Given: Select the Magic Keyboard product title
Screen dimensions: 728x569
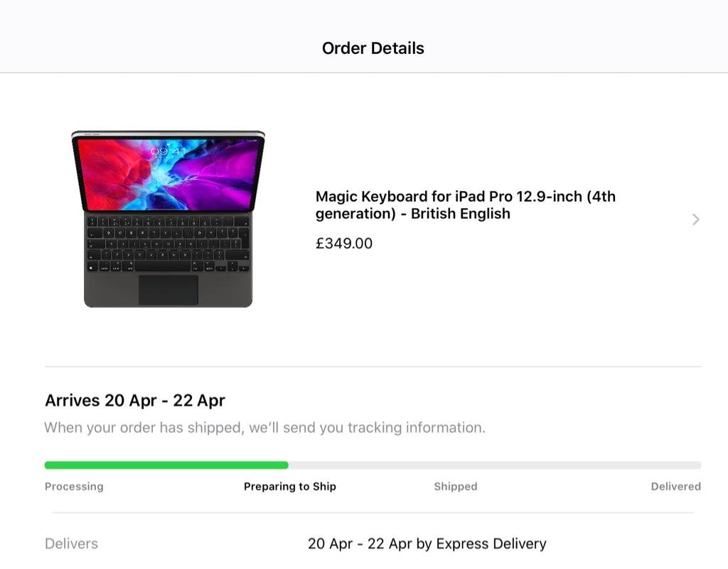Looking at the screenshot, I should point(465,205).
